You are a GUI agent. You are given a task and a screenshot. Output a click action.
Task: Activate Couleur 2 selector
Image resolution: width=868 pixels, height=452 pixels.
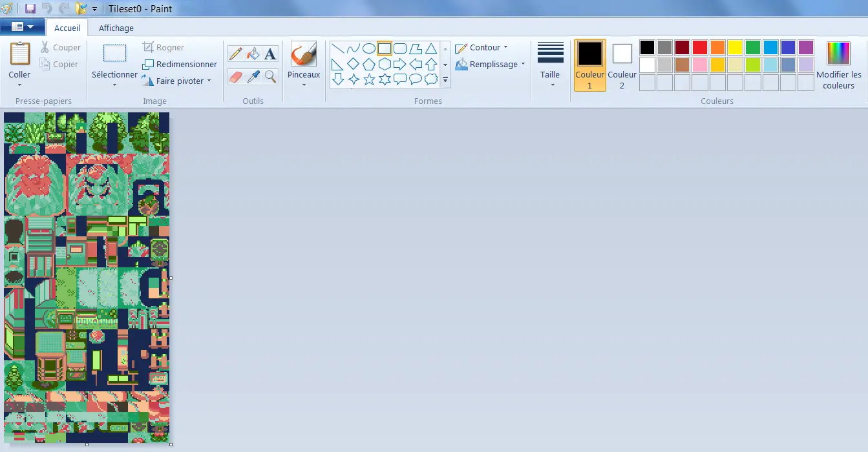tap(622, 65)
